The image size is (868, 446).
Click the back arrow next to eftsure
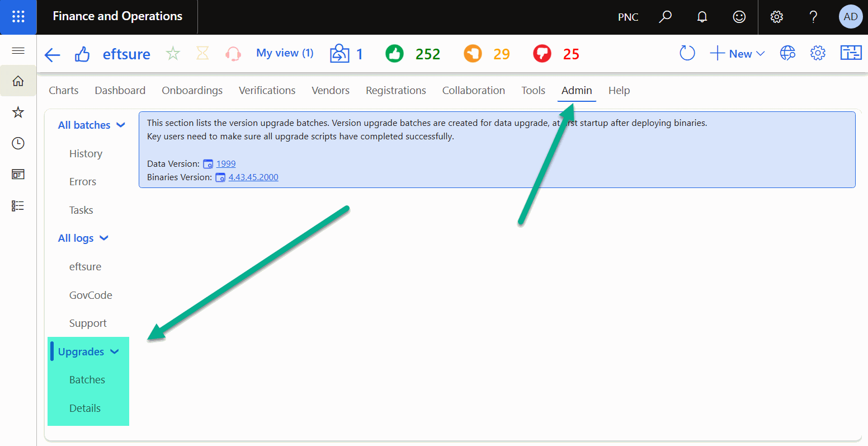tap(52, 54)
